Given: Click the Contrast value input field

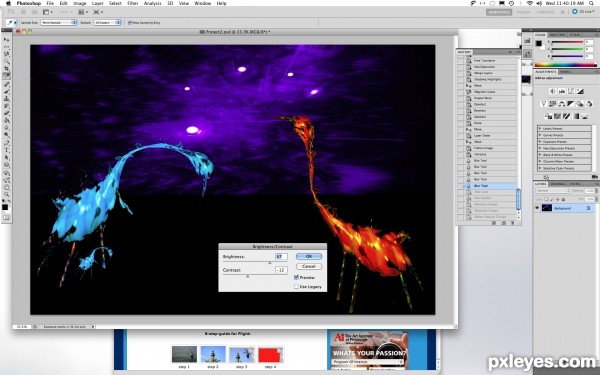Looking at the screenshot, I should (x=281, y=270).
